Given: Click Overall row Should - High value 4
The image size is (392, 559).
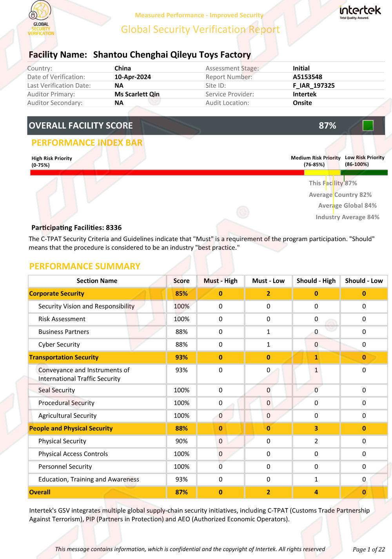Looking at the screenshot, I should point(316,492).
